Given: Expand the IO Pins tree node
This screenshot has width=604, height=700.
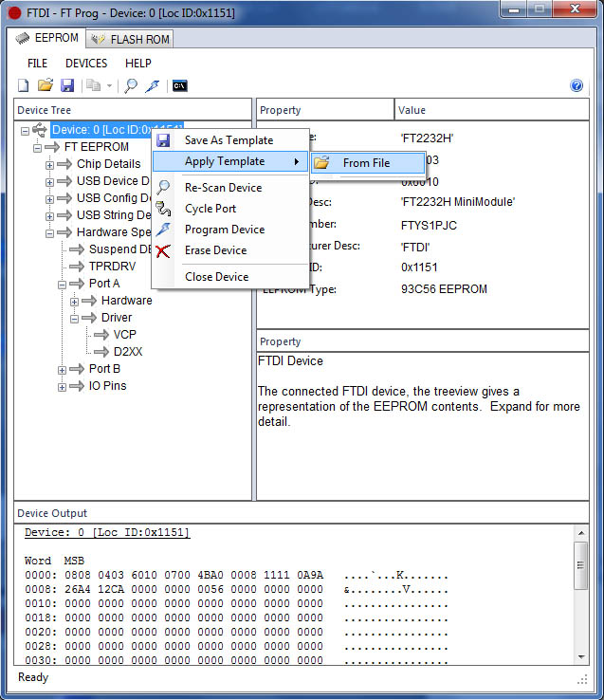Looking at the screenshot, I should [62, 387].
